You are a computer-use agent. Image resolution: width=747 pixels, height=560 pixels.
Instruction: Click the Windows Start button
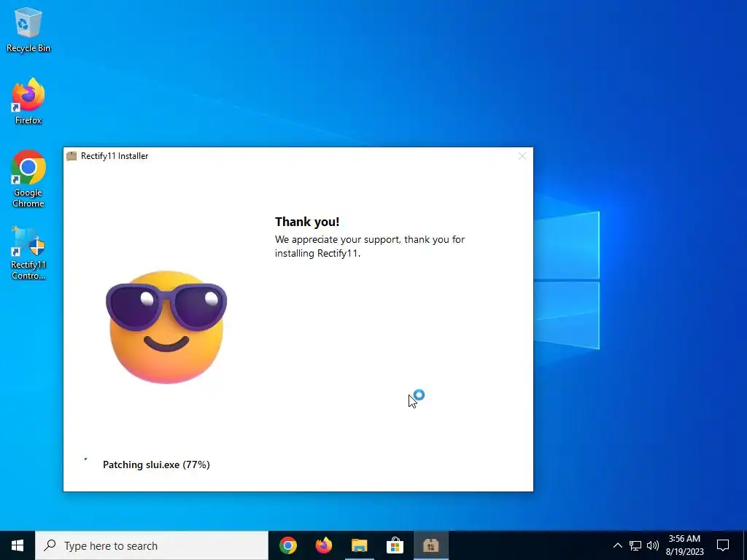click(x=18, y=545)
